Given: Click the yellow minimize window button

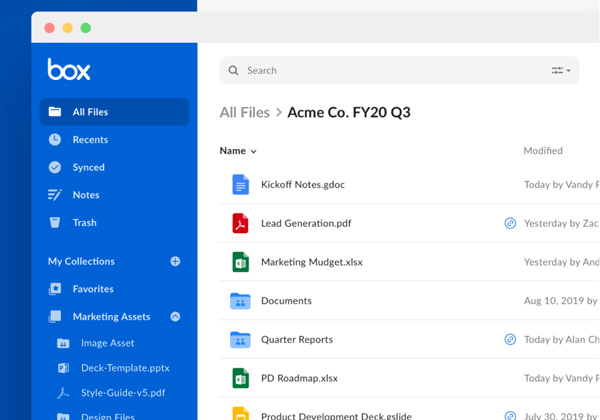Looking at the screenshot, I should click(68, 28).
